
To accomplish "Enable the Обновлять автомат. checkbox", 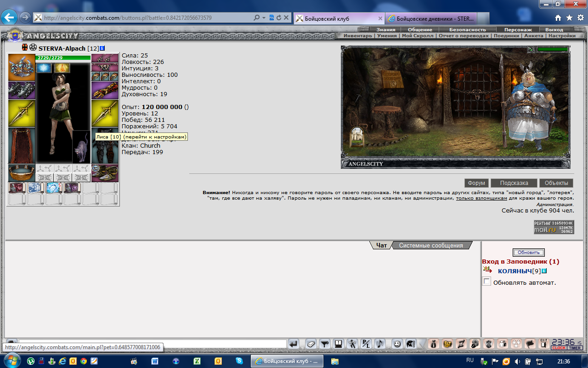I will [486, 282].
